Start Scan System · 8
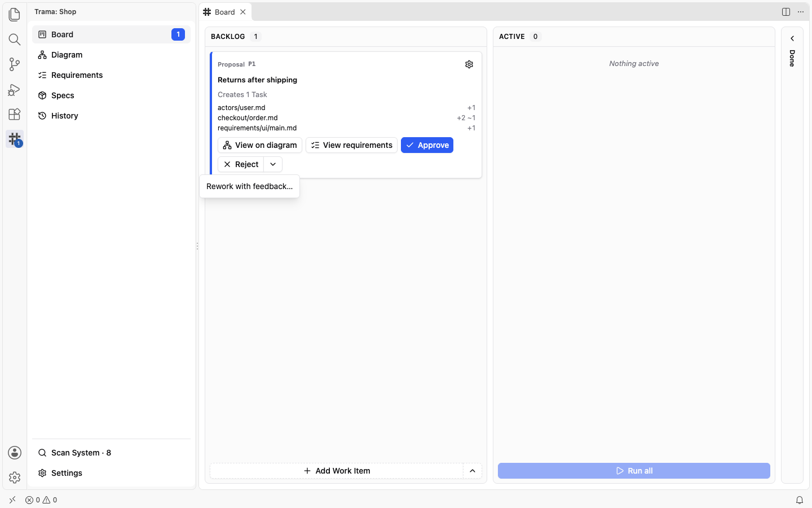 click(111, 453)
